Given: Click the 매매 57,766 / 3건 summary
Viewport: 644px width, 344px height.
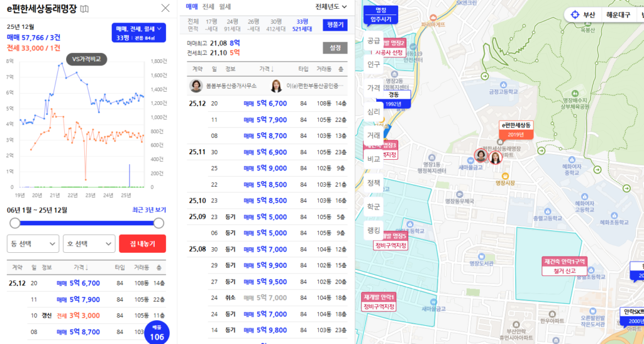Looking at the screenshot, I should 34,37.
